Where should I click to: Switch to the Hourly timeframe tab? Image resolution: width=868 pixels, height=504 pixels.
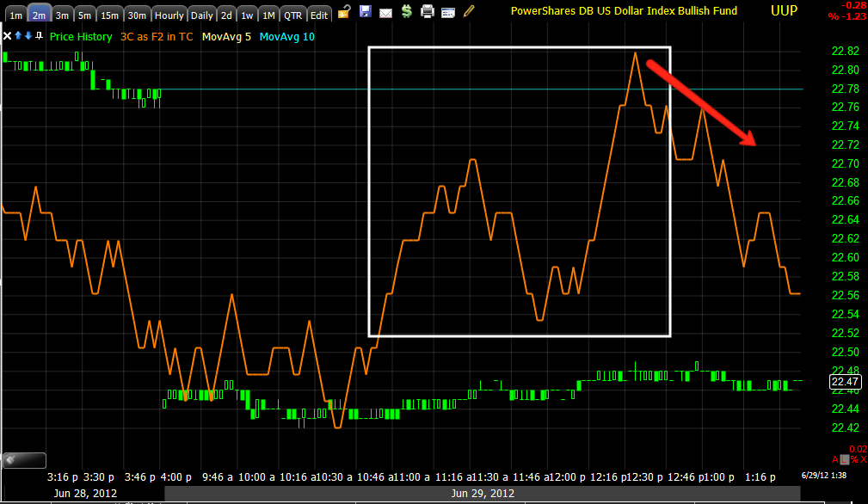pyautogui.click(x=169, y=15)
